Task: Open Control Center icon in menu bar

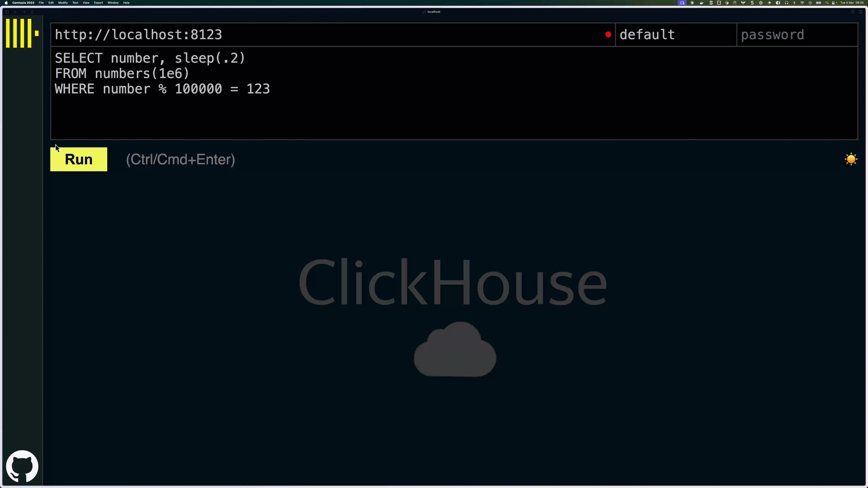Action: (834, 3)
